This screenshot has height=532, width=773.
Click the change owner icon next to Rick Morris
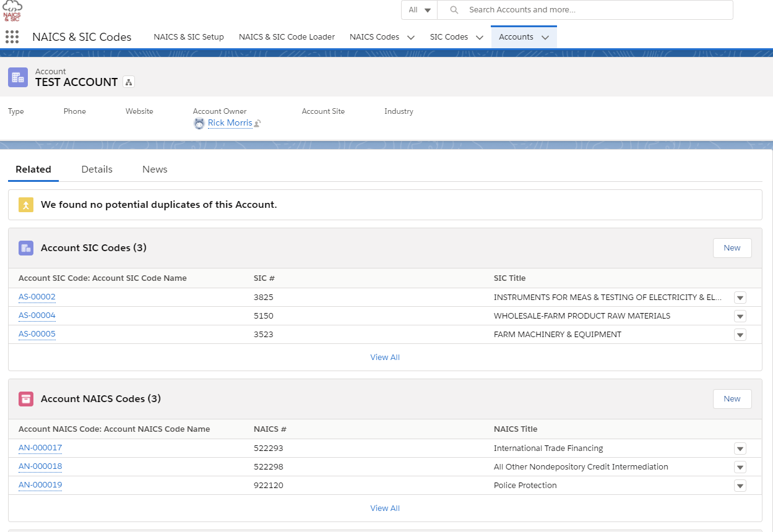tap(257, 123)
